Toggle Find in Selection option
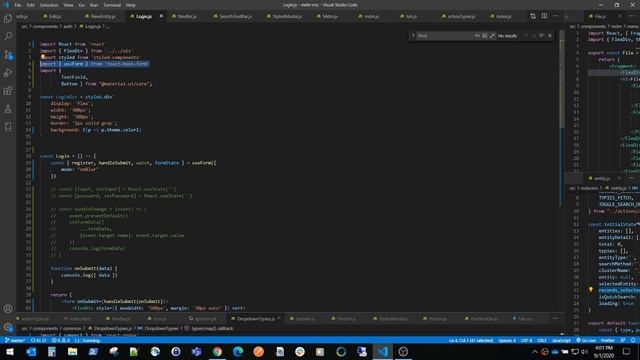Image resolution: width=640 pixels, height=360 pixels. coord(542,36)
